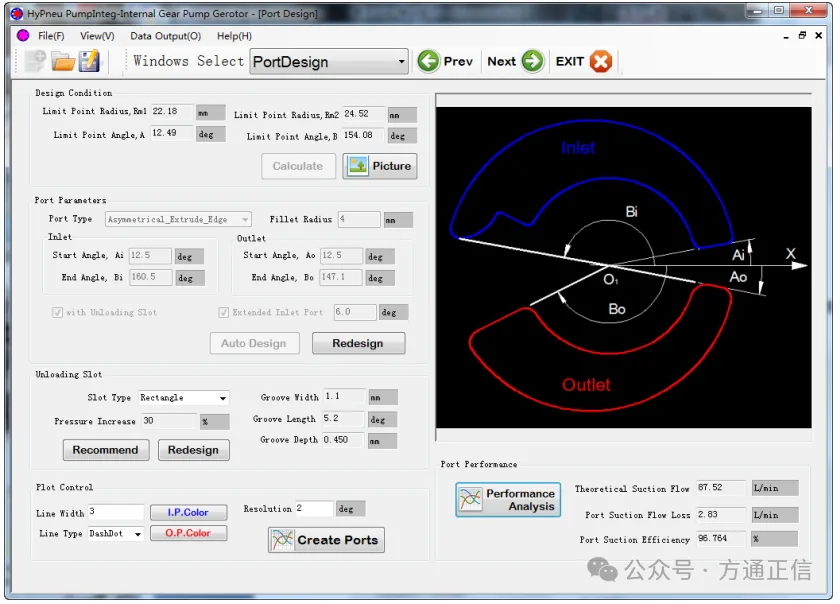Open the View(V) menu
This screenshot has height=604, width=840.
(x=97, y=36)
